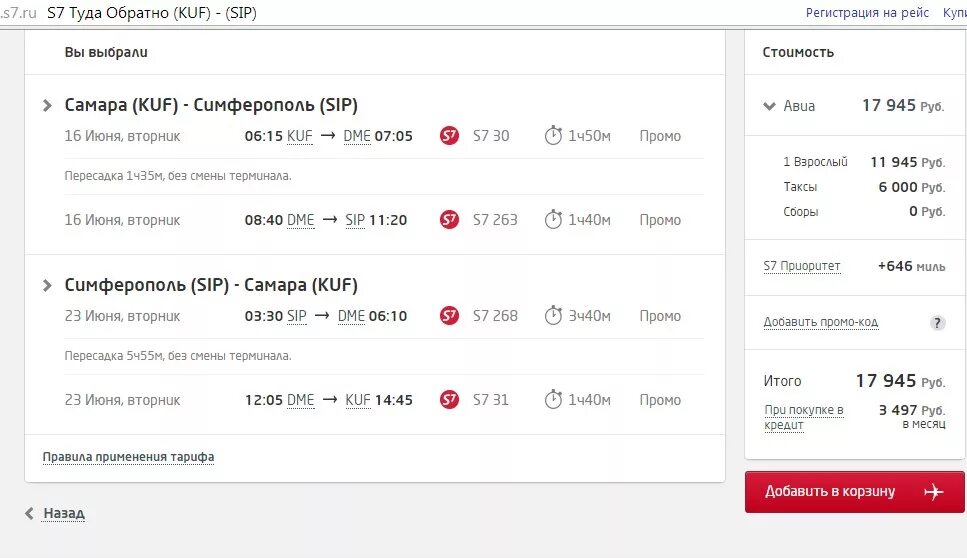Screen dimensions: 967x558
Task: Open the question mark help for promo code
Action: pos(937,322)
